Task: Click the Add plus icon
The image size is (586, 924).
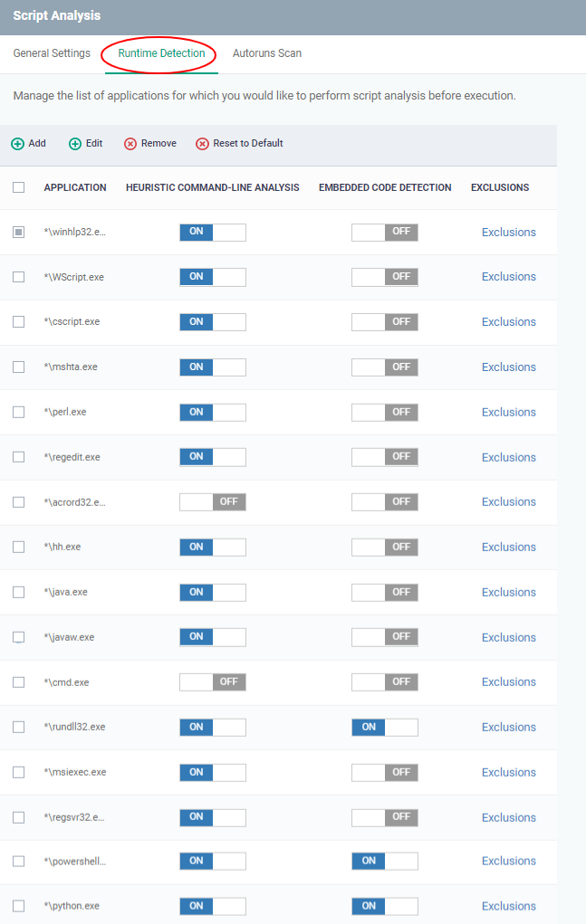Action: click(18, 144)
